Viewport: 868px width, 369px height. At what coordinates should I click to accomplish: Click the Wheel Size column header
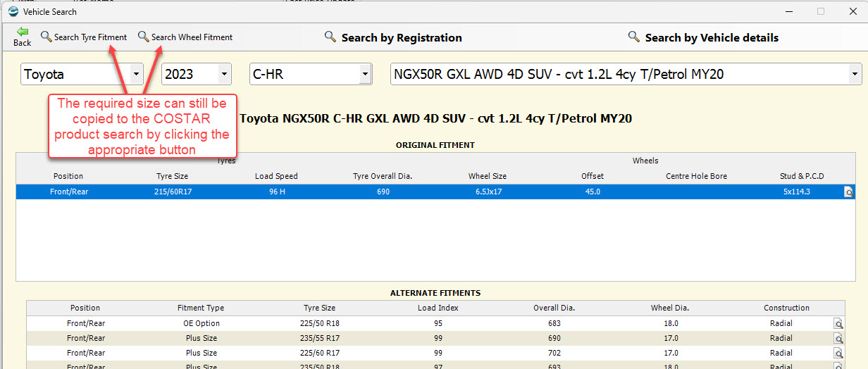pyautogui.click(x=488, y=176)
